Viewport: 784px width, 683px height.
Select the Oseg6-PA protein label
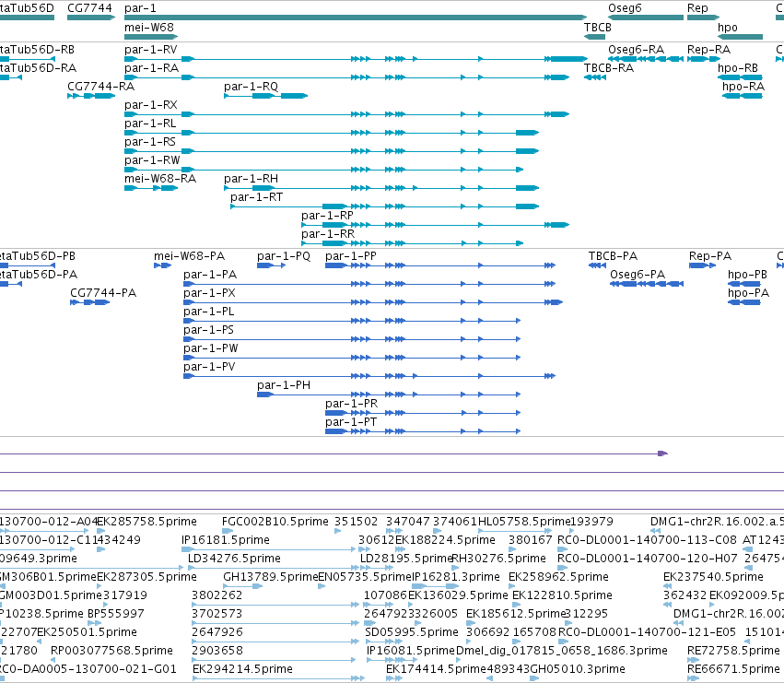coord(638,275)
